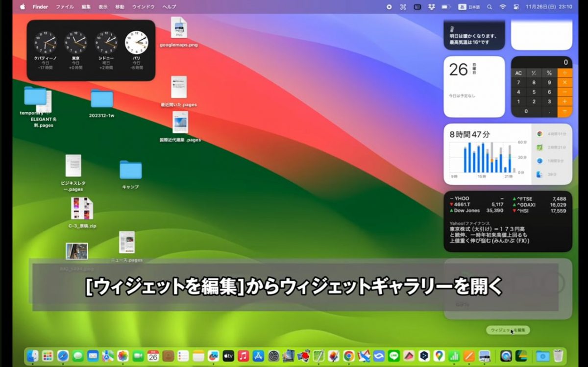
Task: Open System Settings from the Dock
Action: pos(273,356)
